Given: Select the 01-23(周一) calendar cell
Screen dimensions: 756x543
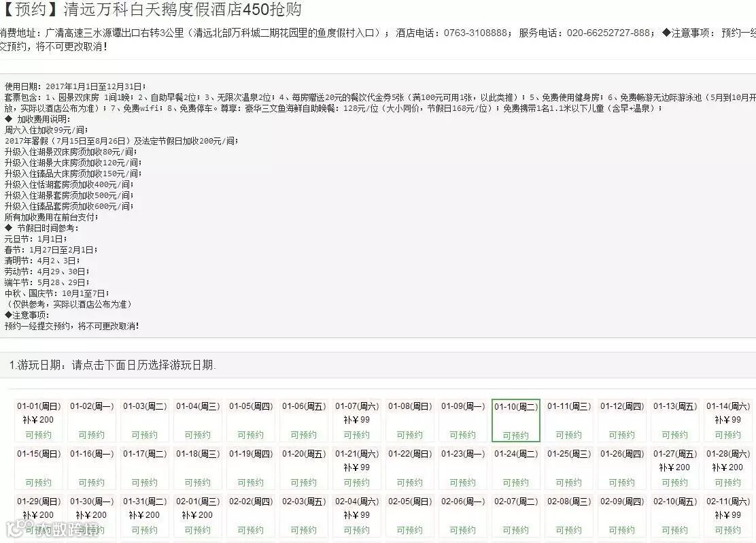Looking at the screenshot, I should (463, 468).
